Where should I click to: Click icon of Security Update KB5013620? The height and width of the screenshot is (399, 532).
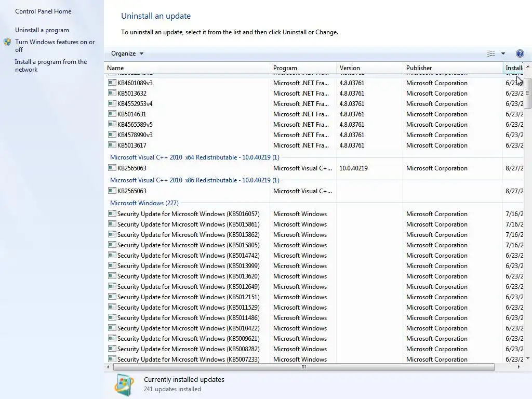point(112,276)
